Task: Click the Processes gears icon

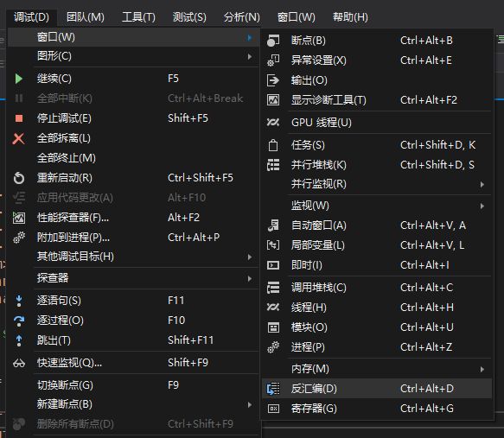Action: 273,347
